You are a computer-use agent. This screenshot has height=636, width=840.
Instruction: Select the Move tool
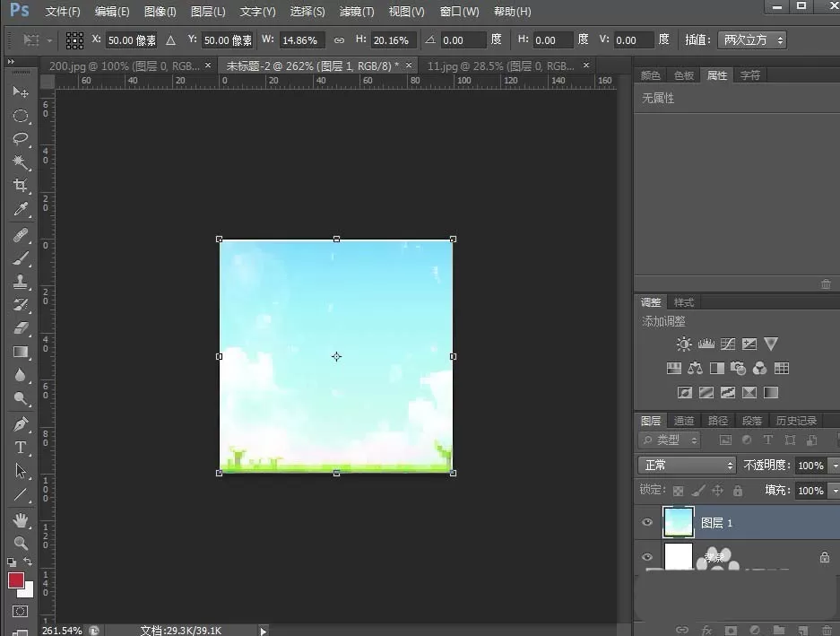coord(21,91)
